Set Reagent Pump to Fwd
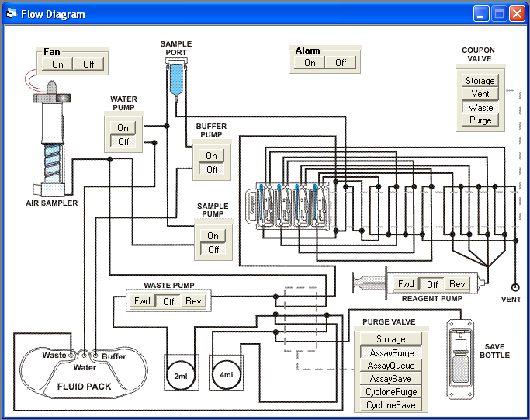 click(407, 284)
